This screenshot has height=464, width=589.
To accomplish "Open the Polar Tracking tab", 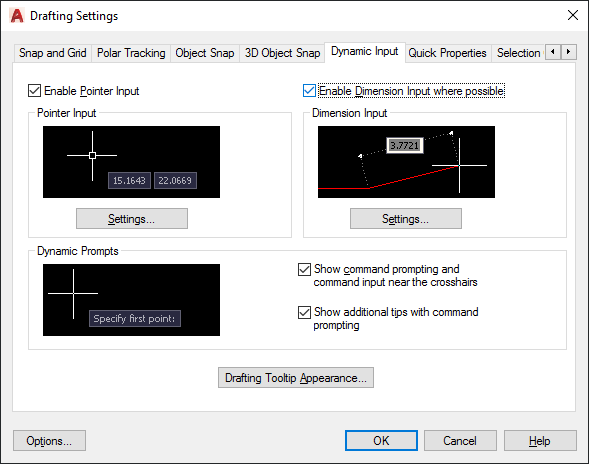I will (x=131, y=53).
